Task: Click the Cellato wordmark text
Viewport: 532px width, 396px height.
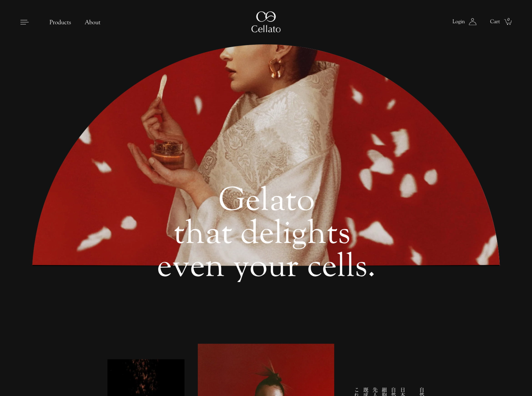Action: pyautogui.click(x=266, y=29)
